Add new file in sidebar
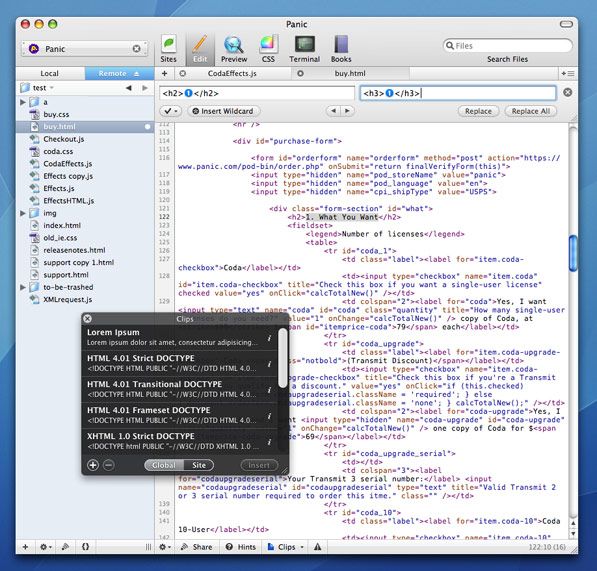 [x=25, y=547]
